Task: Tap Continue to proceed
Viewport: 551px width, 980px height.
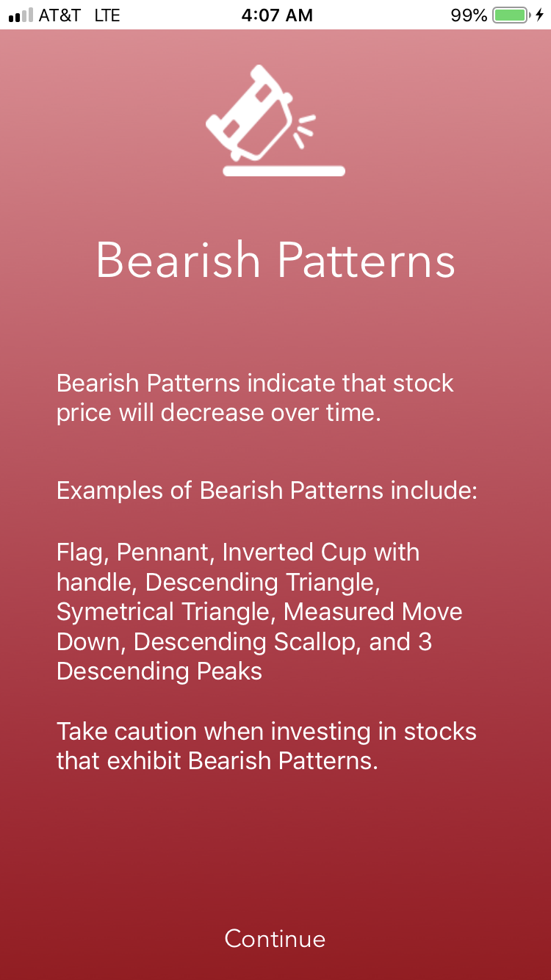Action: click(x=275, y=938)
